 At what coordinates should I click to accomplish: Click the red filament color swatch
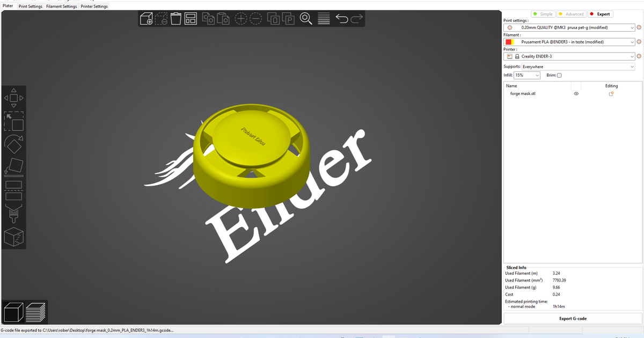[508, 42]
